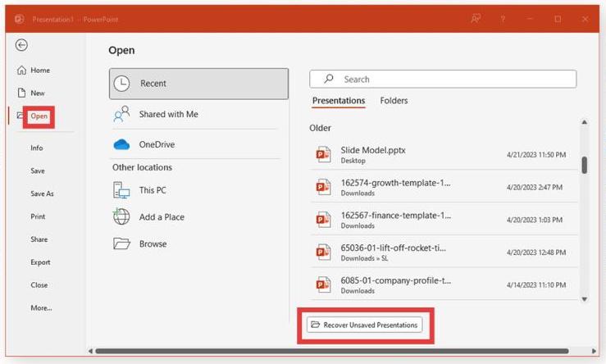The height and width of the screenshot is (364, 606).
Task: Click the file list scroll up arrow
Action: tap(585, 122)
